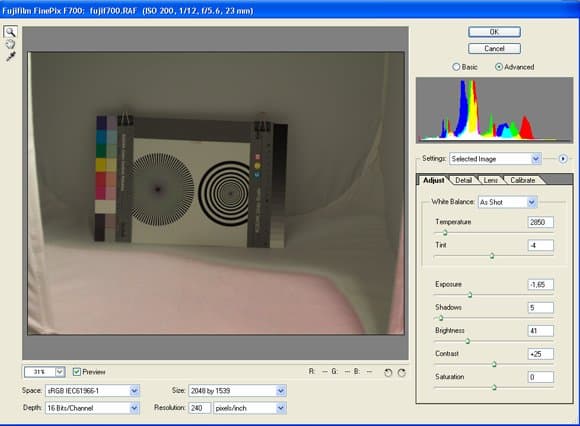Click the Tint value field

(540, 245)
